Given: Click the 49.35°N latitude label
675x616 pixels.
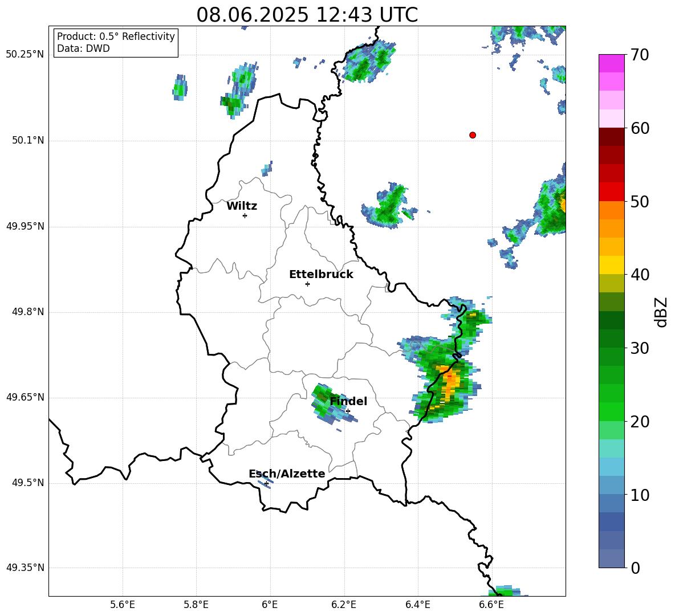Looking at the screenshot, I should (x=25, y=568).
